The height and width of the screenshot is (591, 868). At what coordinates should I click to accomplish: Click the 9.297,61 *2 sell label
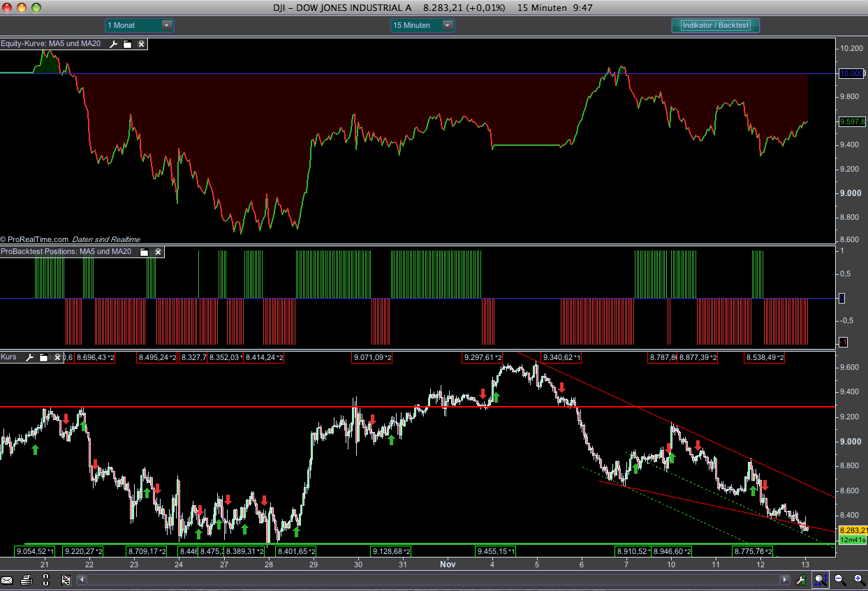coord(483,357)
